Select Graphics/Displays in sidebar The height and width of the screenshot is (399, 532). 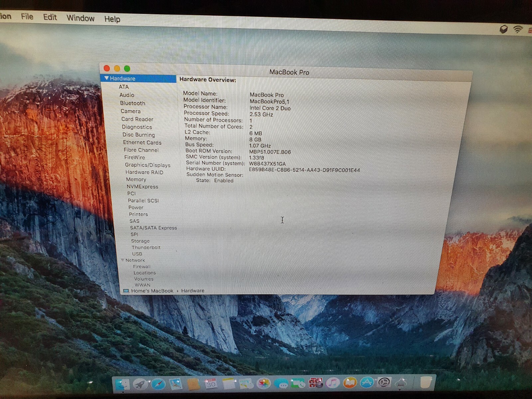(x=148, y=165)
